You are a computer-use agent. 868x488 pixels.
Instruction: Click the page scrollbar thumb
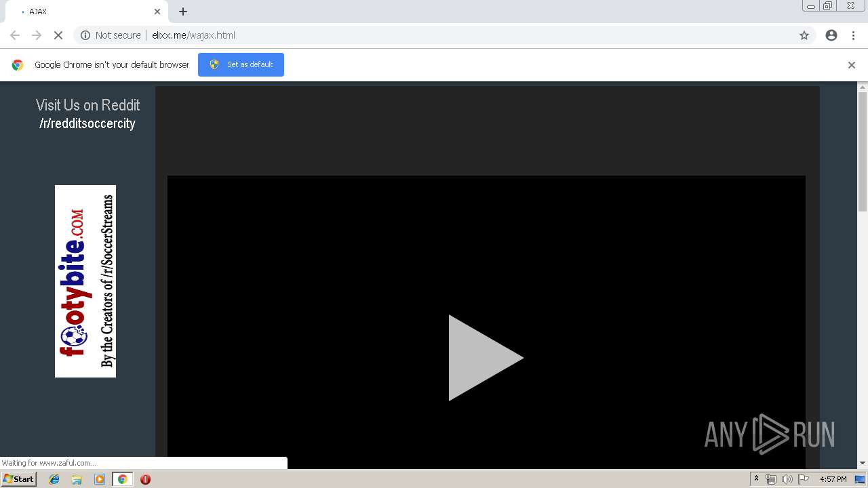(863, 152)
